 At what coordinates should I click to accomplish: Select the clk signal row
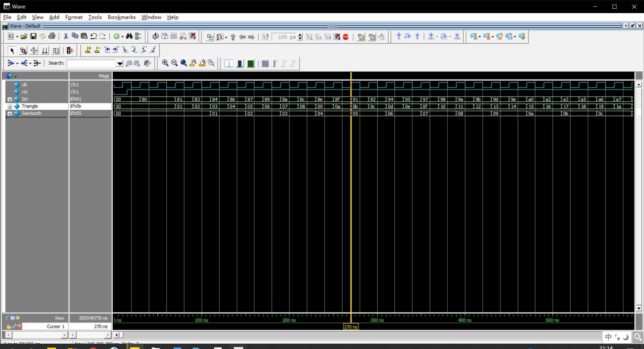pyautogui.click(x=37, y=85)
